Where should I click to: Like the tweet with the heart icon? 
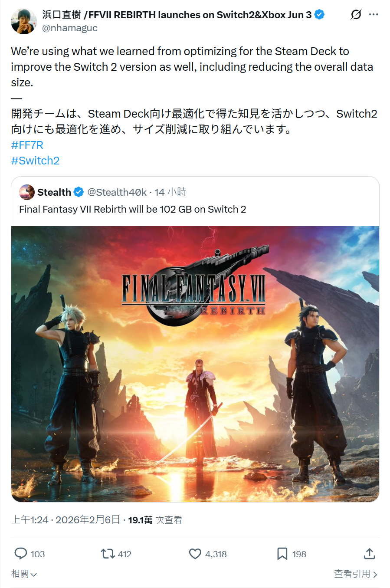(195, 554)
